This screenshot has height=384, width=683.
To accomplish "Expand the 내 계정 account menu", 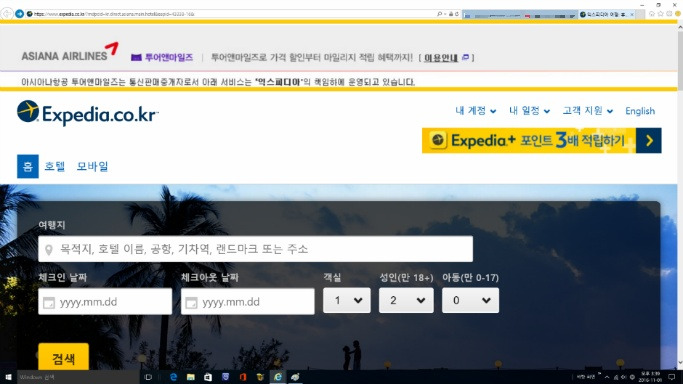I will [475, 111].
